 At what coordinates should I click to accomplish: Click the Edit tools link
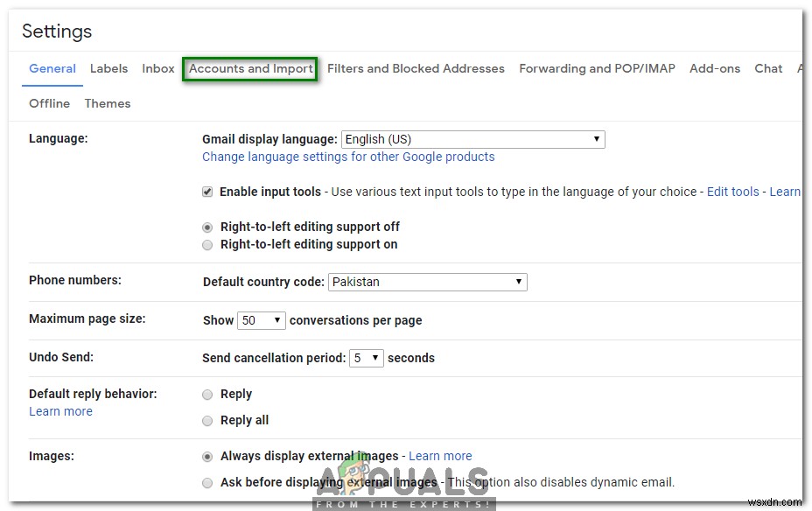(x=733, y=192)
